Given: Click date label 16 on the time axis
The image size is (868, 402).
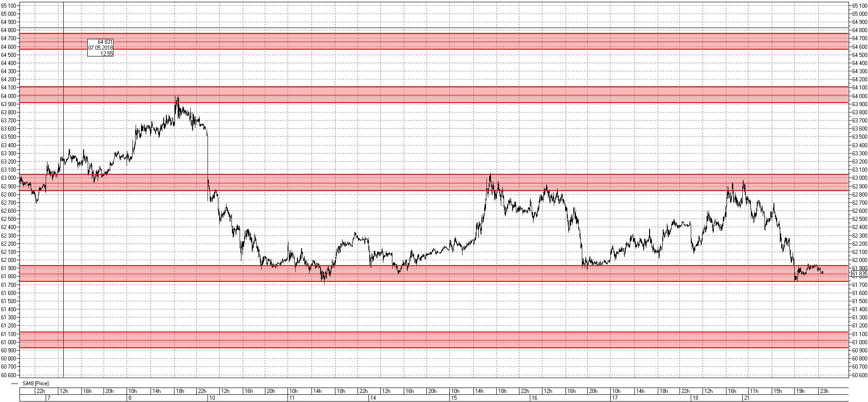Looking at the screenshot, I should pos(534,398).
